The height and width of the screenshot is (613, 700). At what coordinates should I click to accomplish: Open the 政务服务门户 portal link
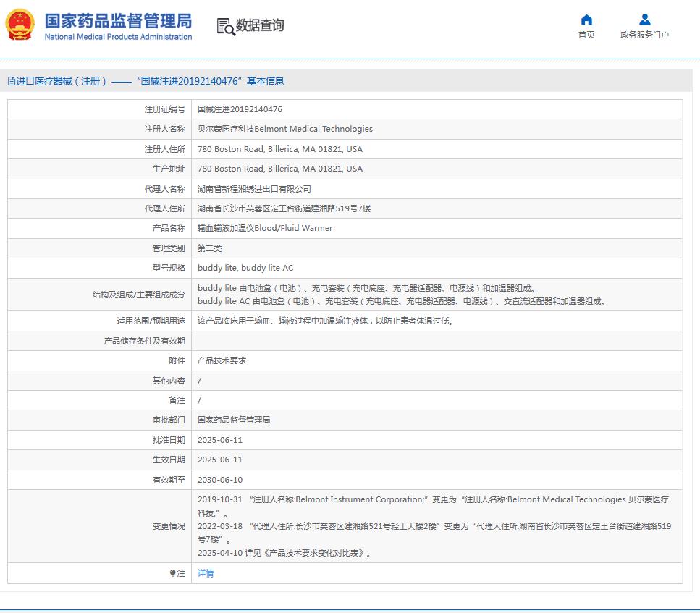[644, 35]
